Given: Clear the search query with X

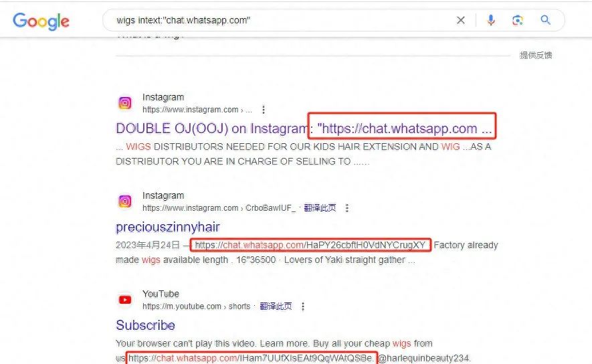Looking at the screenshot, I should tap(461, 20).
